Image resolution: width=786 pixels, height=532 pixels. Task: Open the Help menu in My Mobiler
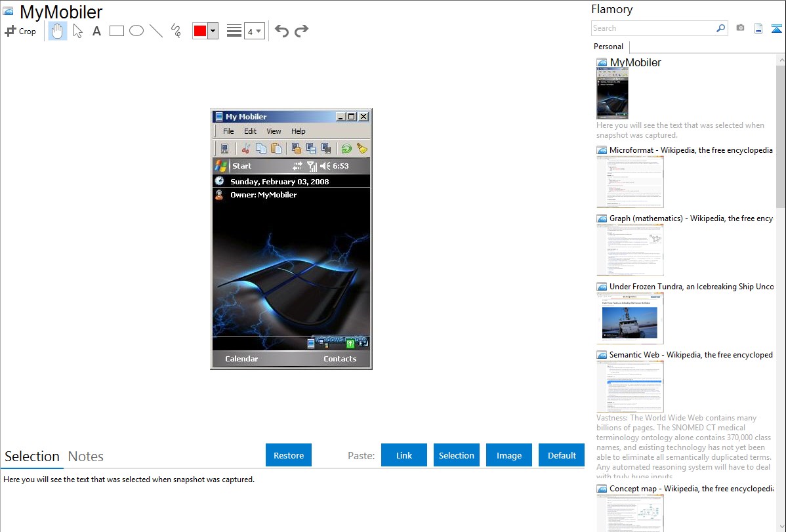coord(299,131)
